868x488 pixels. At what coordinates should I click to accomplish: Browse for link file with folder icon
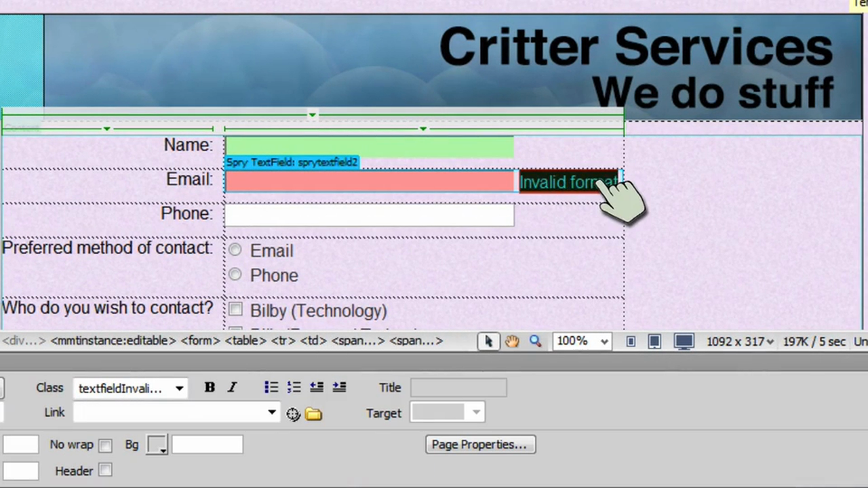pos(313,414)
